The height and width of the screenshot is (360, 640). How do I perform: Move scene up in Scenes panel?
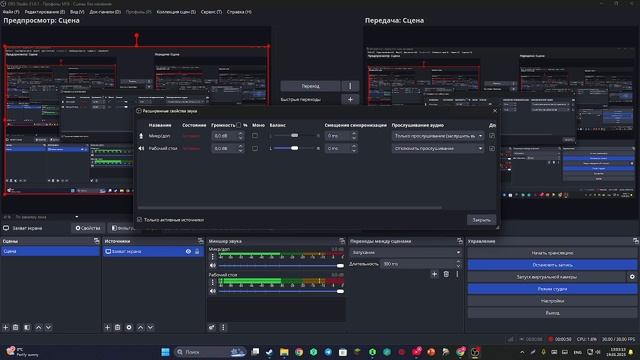click(38, 327)
